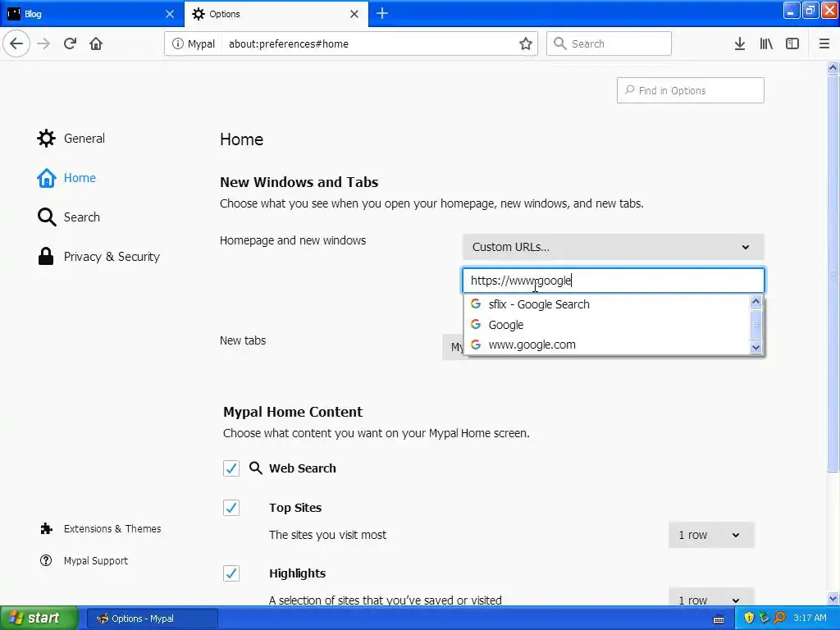This screenshot has width=840, height=630.
Task: Click the Windows Start button
Action: coord(39,619)
